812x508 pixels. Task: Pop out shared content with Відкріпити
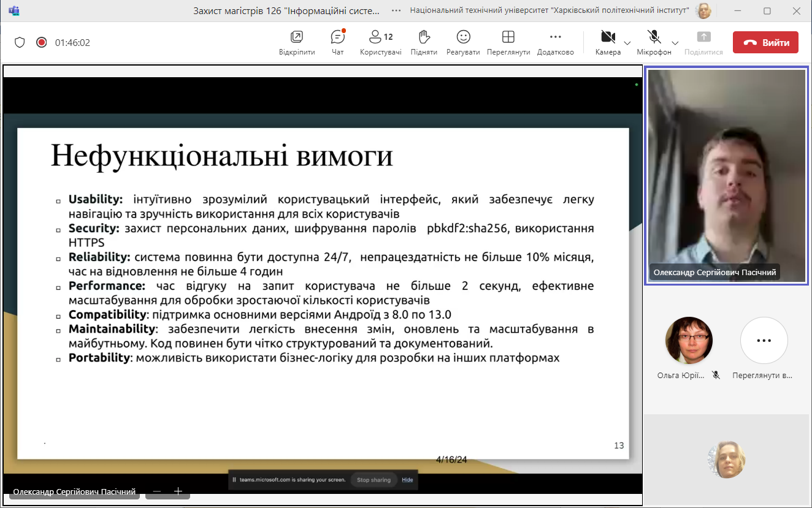click(297, 42)
